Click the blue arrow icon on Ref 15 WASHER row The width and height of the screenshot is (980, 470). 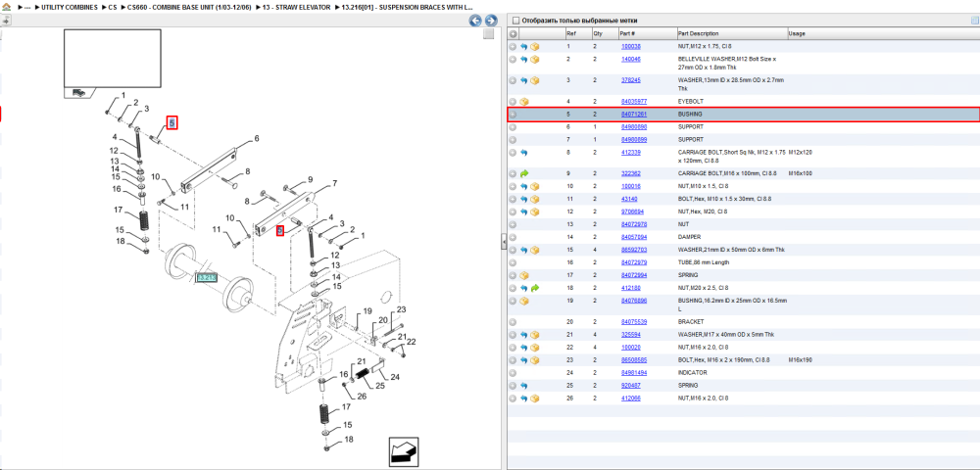(523, 250)
